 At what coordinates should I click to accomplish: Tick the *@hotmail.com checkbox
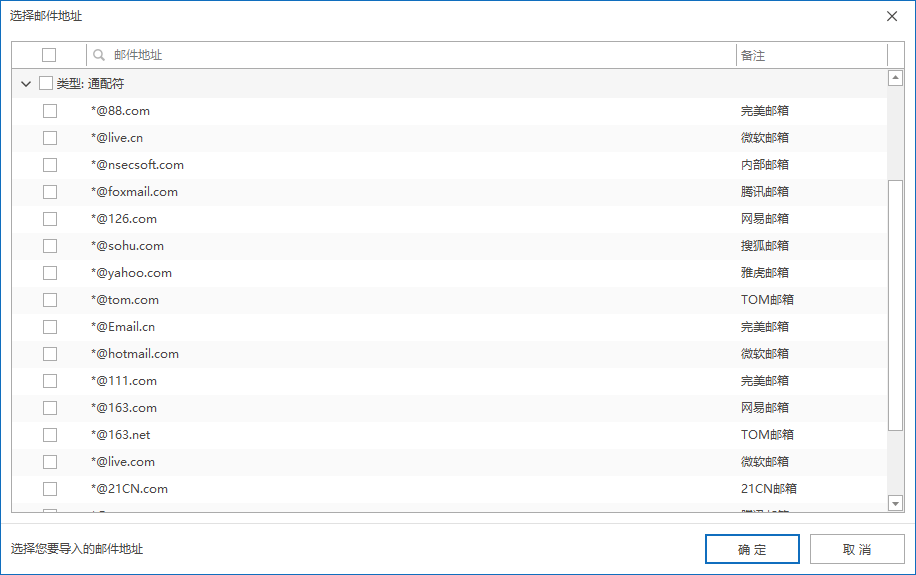pyautogui.click(x=50, y=354)
